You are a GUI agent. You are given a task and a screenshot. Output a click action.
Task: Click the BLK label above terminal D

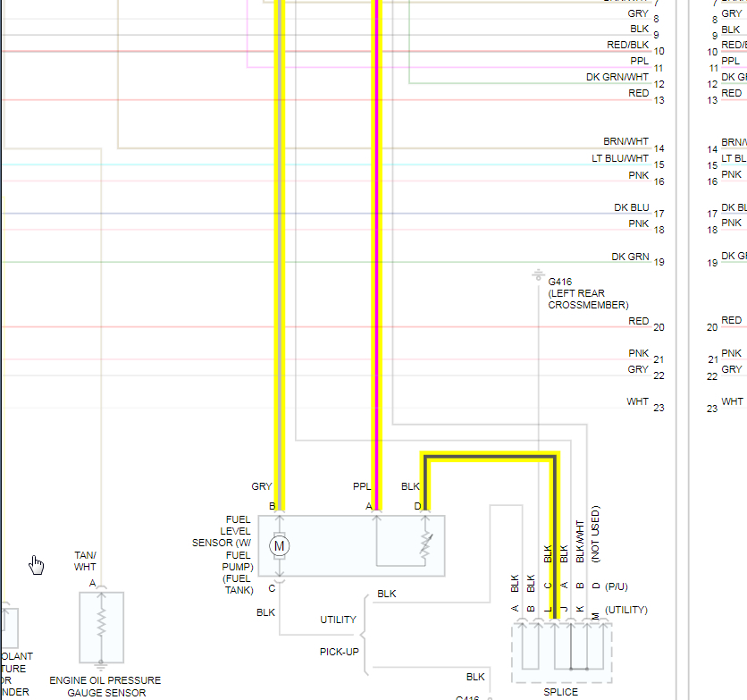(410, 486)
